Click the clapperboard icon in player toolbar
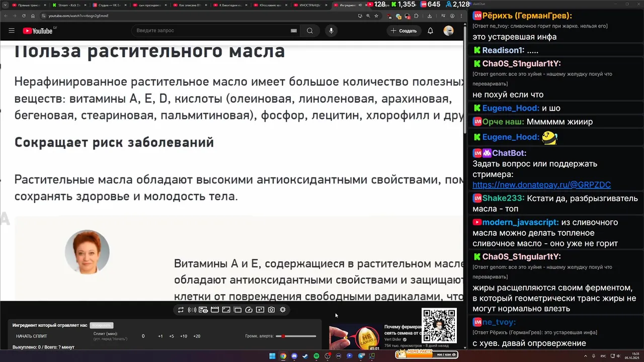The image size is (644, 362). coord(215,310)
